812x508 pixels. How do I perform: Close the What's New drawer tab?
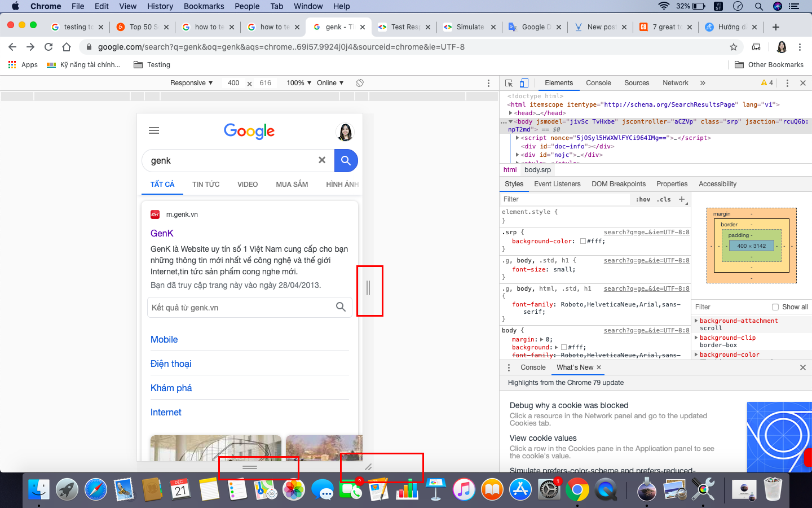tap(599, 367)
